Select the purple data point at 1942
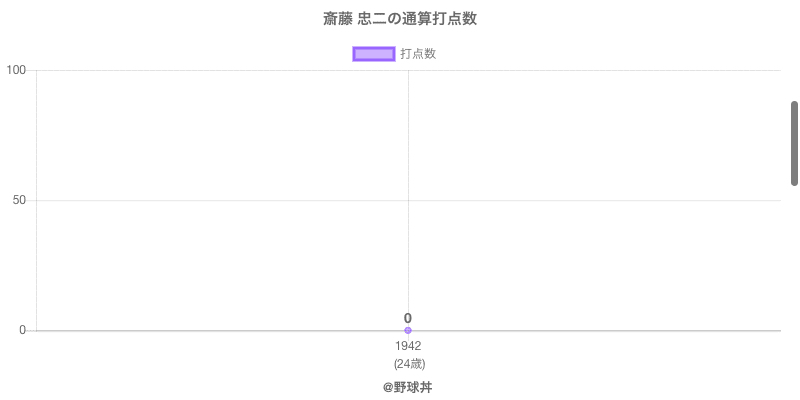The width and height of the screenshot is (800, 400). [x=408, y=330]
